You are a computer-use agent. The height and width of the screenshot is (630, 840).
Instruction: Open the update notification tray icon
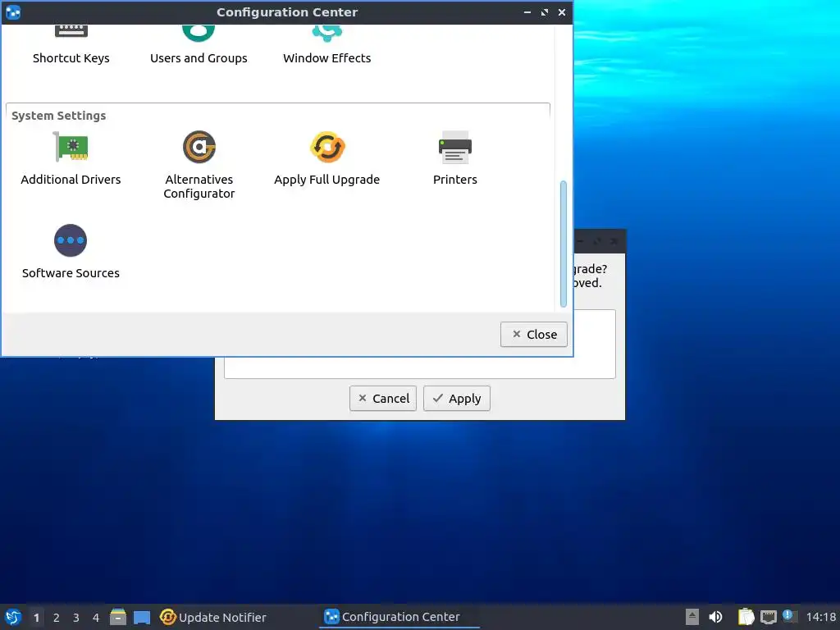point(788,615)
